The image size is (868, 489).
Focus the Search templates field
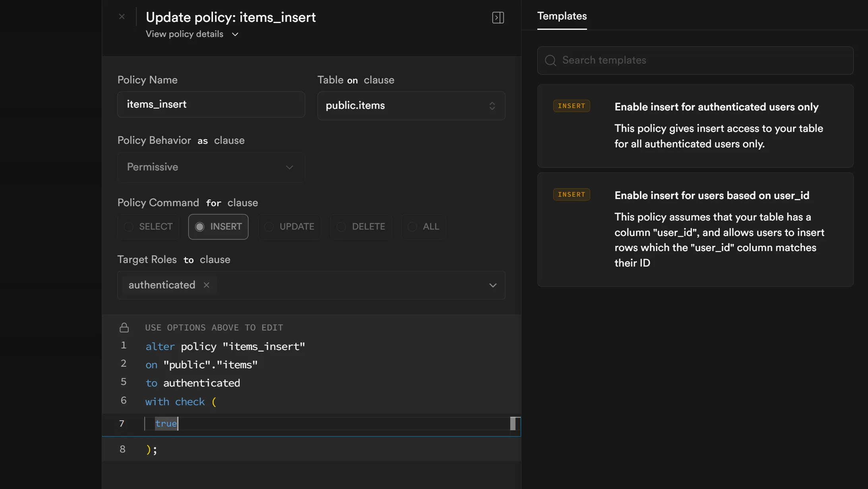[695, 60]
